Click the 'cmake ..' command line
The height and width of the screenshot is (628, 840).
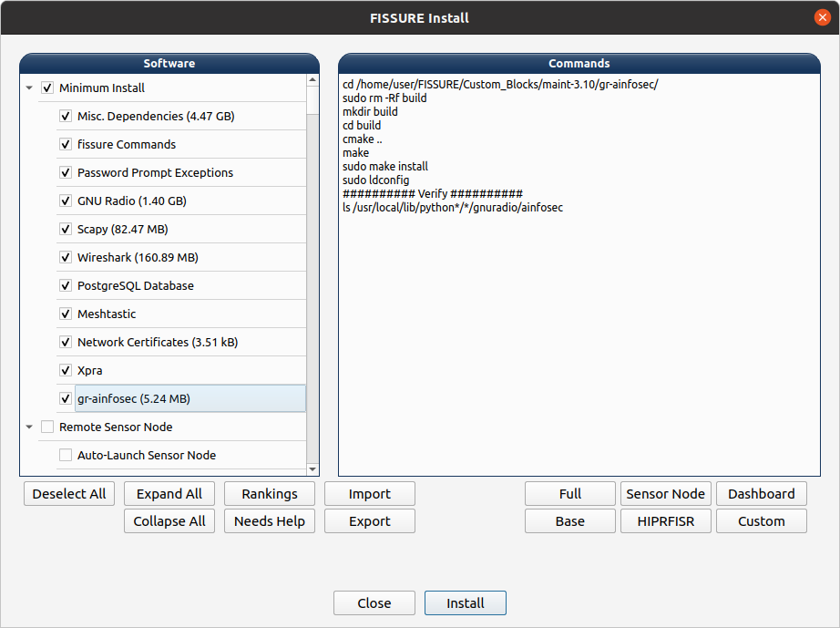coord(362,139)
